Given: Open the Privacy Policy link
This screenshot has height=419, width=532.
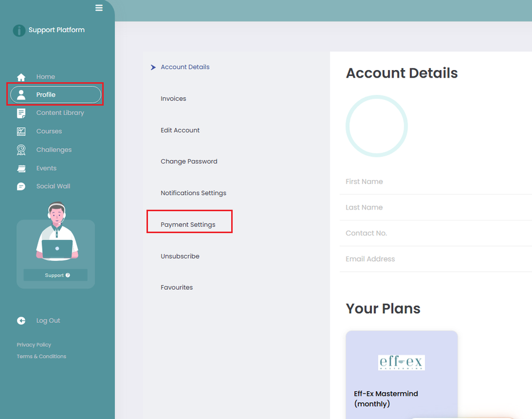Looking at the screenshot, I should (x=34, y=345).
